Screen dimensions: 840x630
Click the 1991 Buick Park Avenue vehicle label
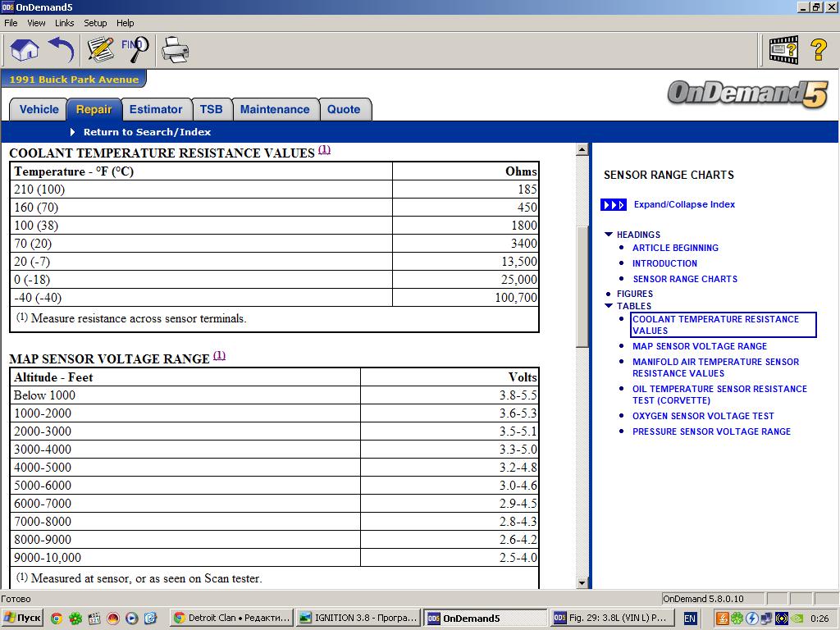(73, 80)
